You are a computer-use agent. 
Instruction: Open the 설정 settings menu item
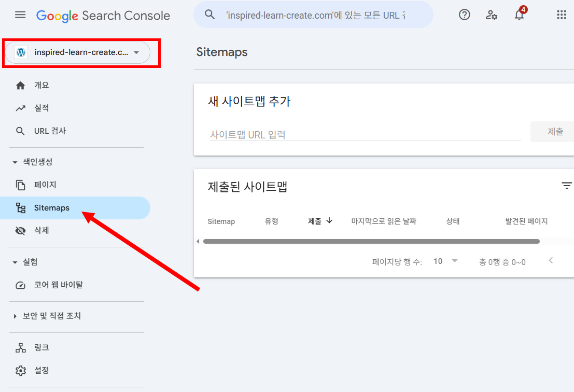point(75,370)
